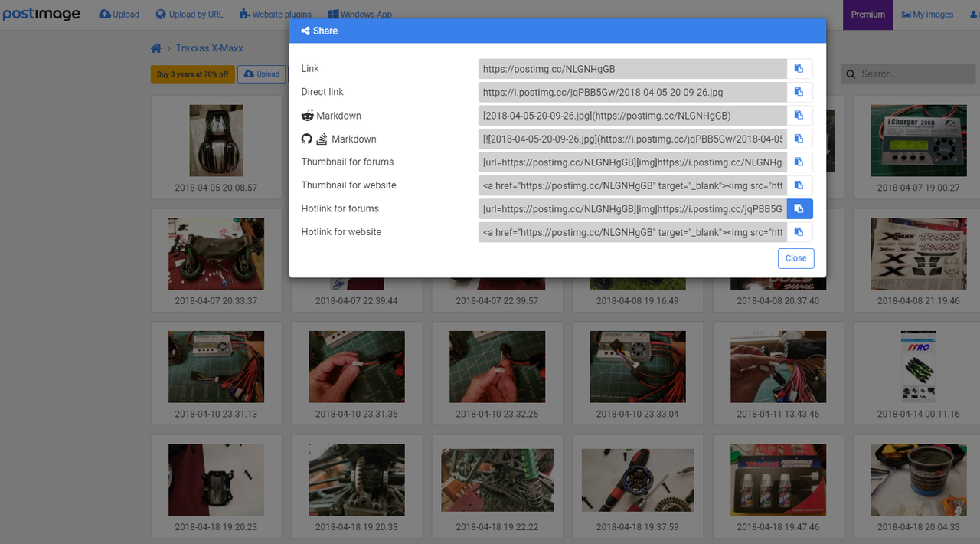980x544 pixels.
Task: Click the Reddit icon beside Markdown
Action: (308, 116)
